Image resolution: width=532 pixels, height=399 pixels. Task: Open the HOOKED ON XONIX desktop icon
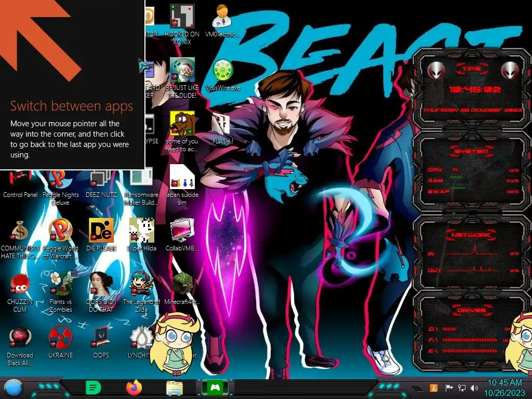click(182, 25)
